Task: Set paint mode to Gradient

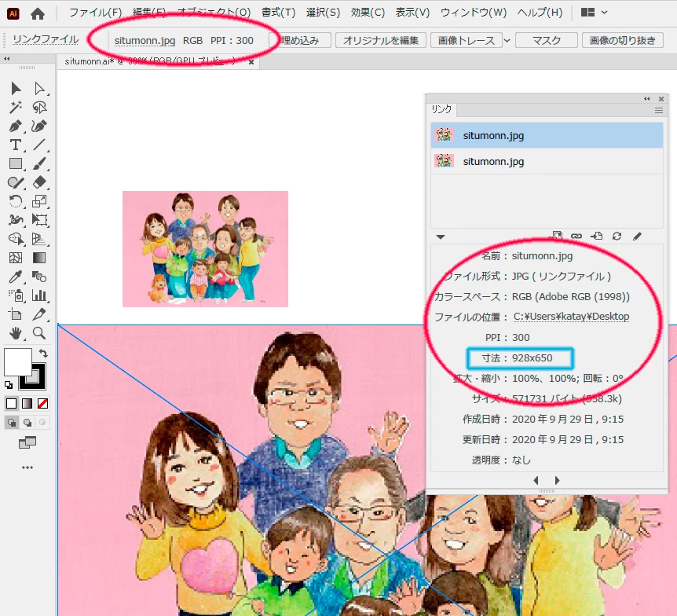Action: tap(27, 404)
